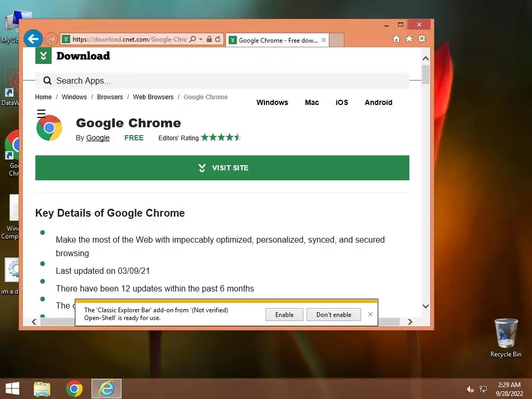Click the search magnifier in address bar

pyautogui.click(x=193, y=39)
